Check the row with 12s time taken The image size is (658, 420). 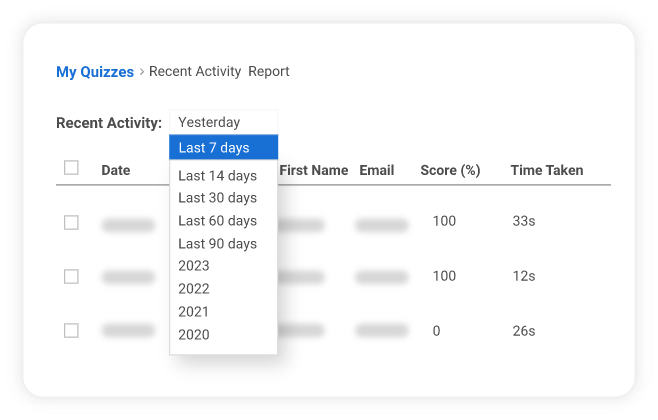[x=71, y=276]
